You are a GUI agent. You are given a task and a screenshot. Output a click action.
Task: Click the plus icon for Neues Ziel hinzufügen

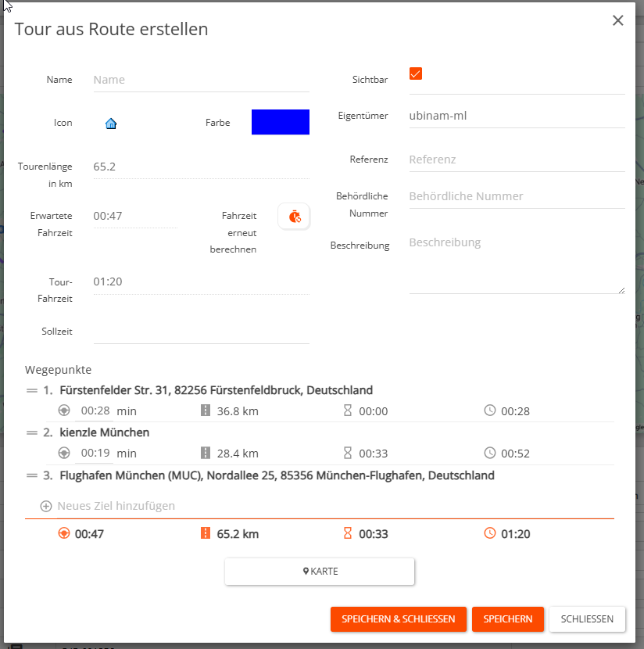46,506
